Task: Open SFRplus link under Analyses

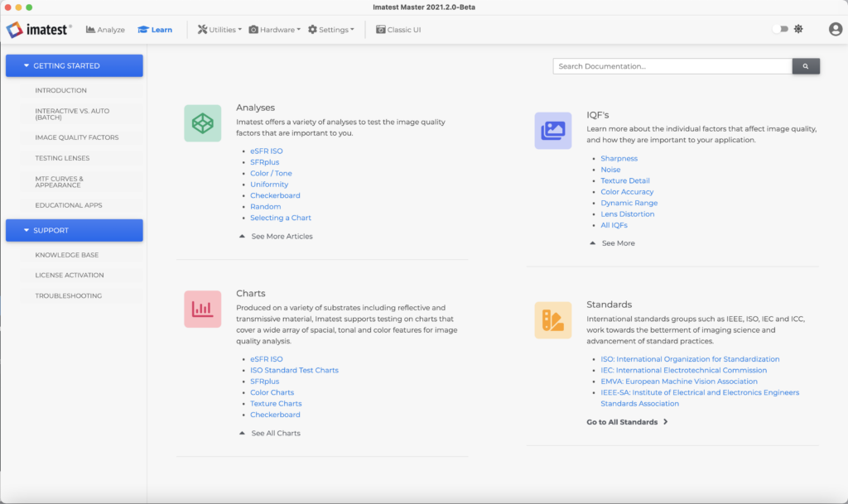Action: tap(264, 162)
